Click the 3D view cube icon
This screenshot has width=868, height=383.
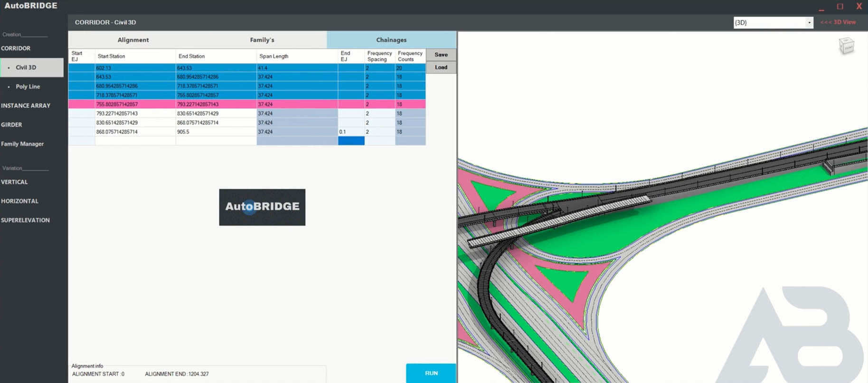coord(846,46)
